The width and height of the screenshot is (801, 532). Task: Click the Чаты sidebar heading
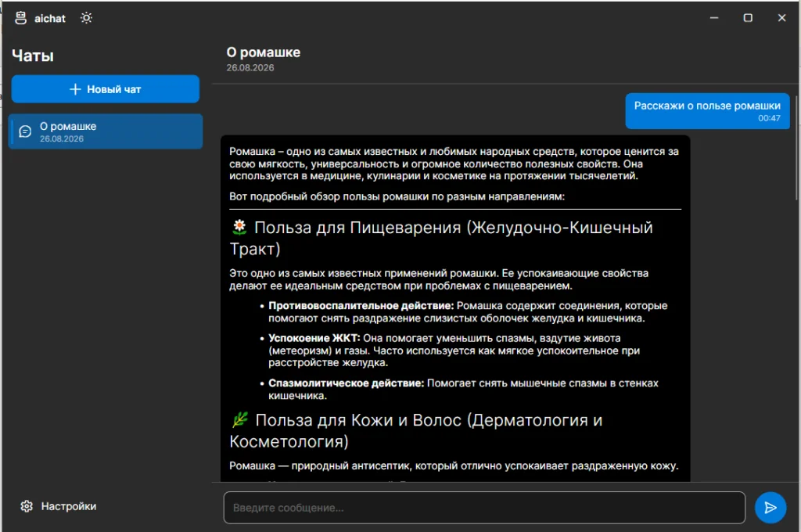(x=33, y=56)
